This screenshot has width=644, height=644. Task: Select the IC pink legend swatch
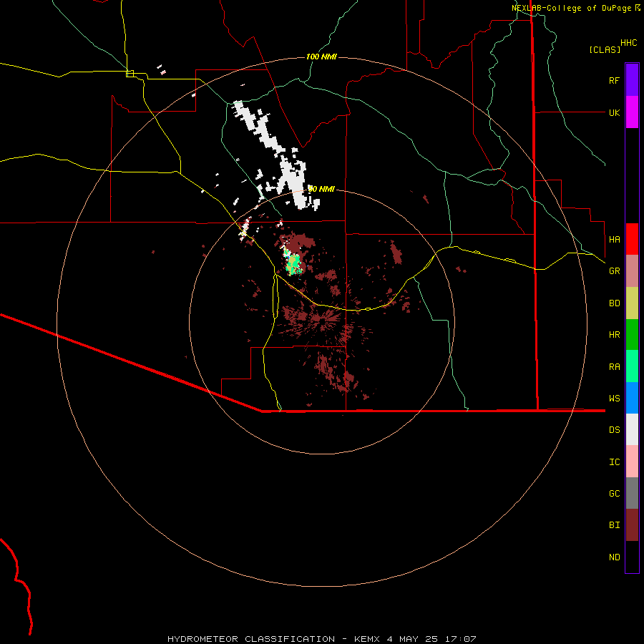[x=632, y=462]
